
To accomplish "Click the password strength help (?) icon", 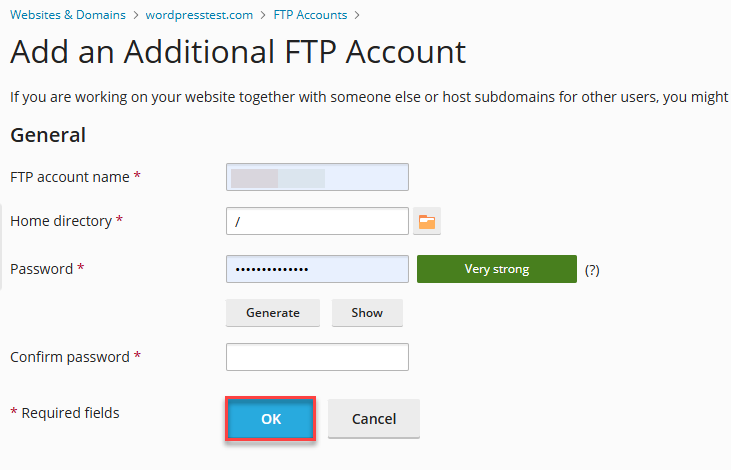I will 592,270.
